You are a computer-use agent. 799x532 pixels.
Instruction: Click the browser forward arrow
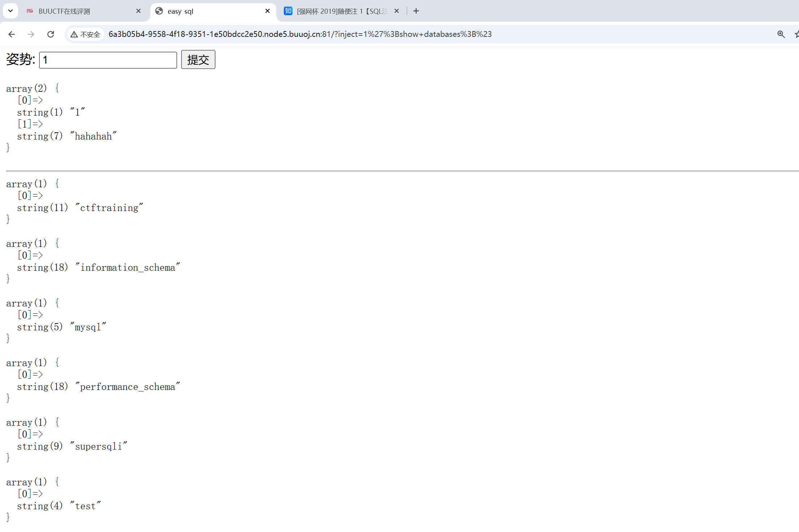(31, 34)
